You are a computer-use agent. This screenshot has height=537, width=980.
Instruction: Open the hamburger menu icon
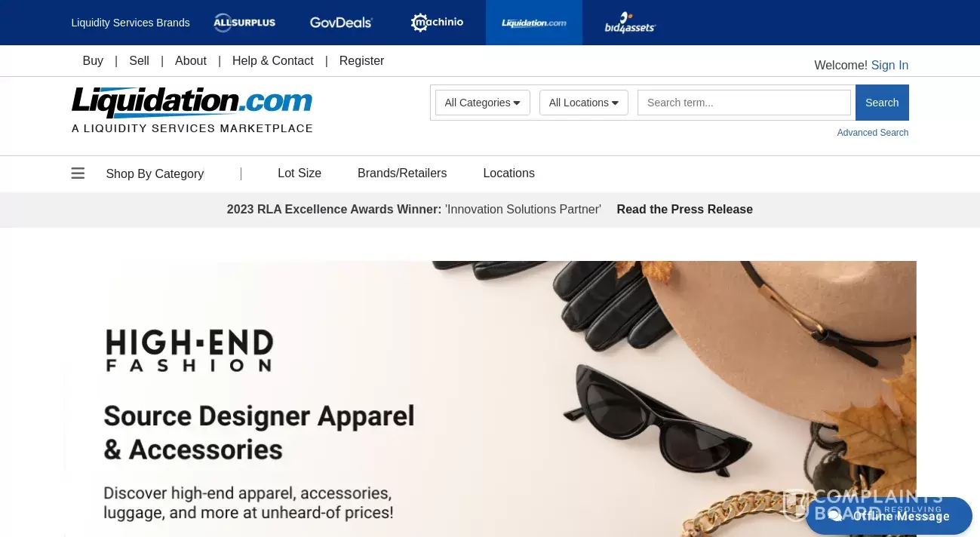pyautogui.click(x=78, y=173)
